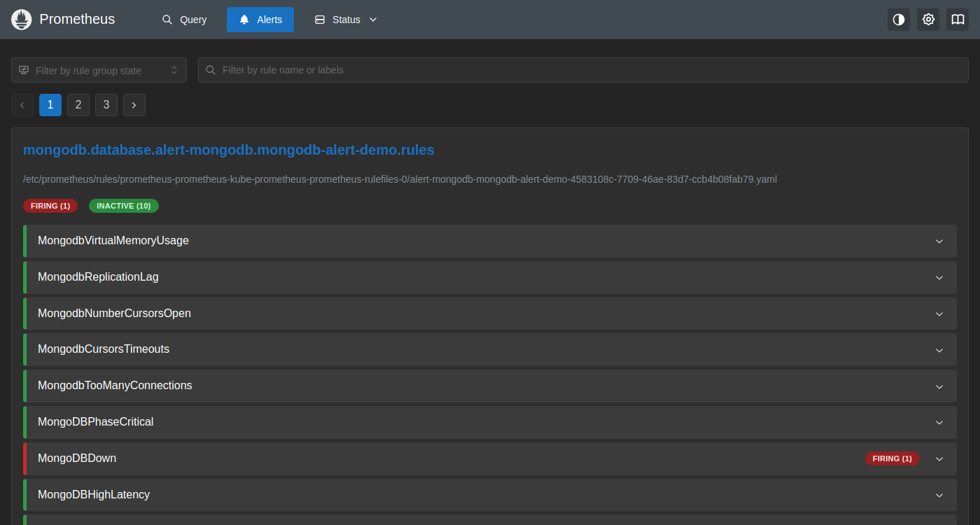This screenshot has height=525, width=980.
Task: Click the group-level FIRING (1) badge
Action: pyautogui.click(x=50, y=206)
